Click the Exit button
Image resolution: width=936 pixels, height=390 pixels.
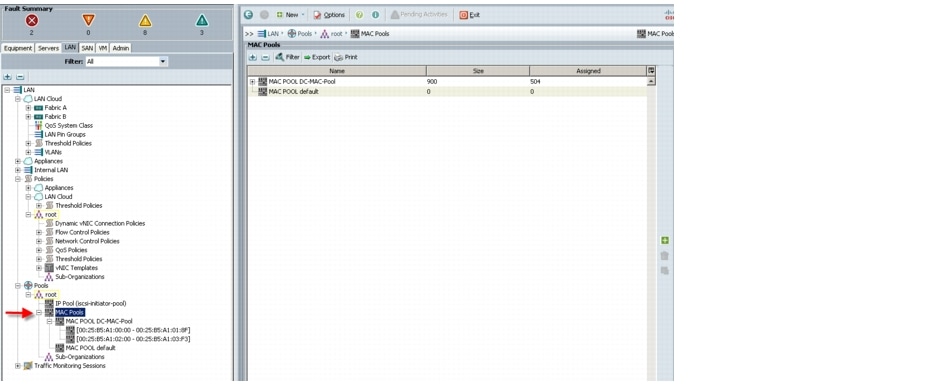click(x=469, y=14)
